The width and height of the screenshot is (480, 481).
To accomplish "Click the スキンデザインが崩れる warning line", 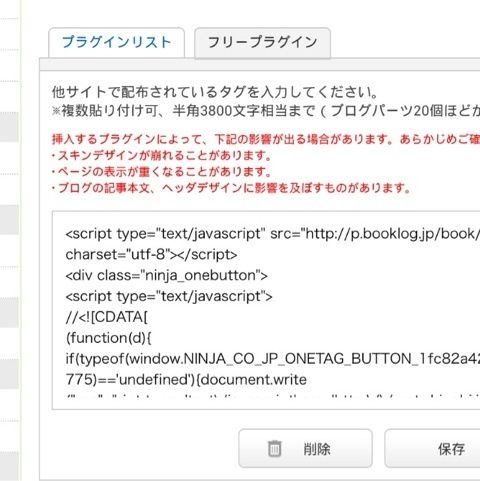I will [x=162, y=156].
